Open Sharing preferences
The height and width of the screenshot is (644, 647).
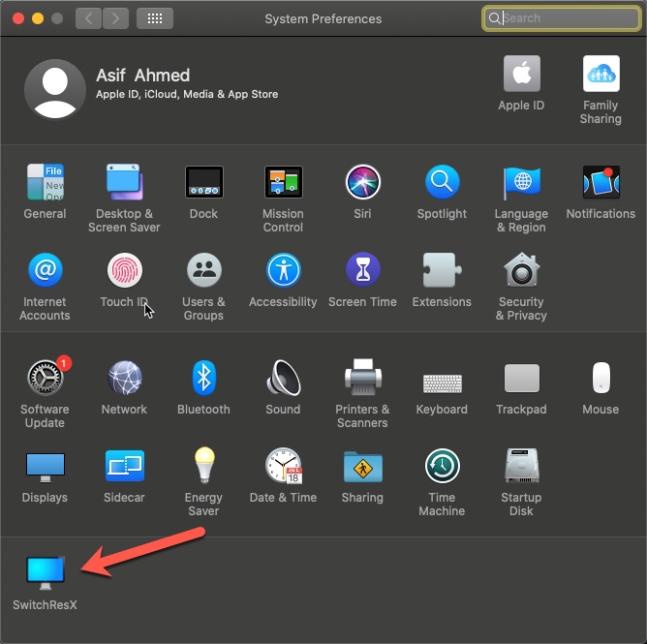point(362,467)
